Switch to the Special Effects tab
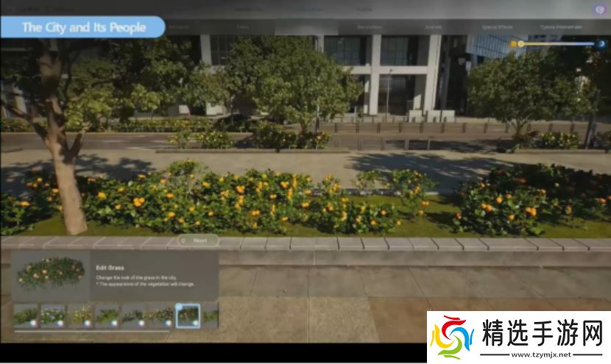 click(x=498, y=27)
